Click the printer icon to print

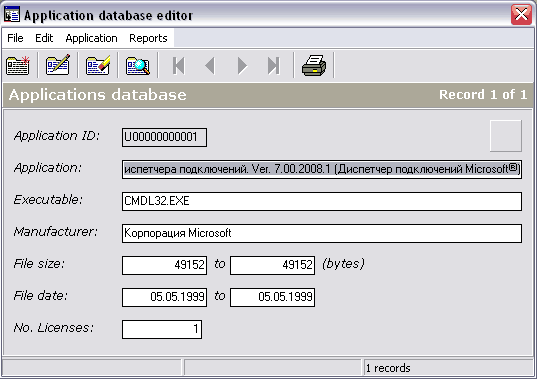point(314,65)
